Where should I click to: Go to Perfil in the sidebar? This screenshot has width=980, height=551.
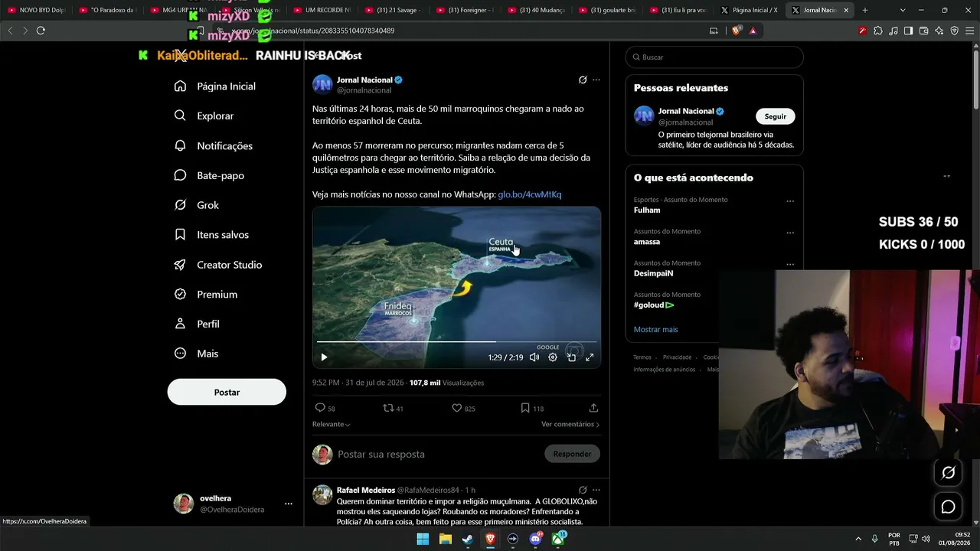coord(197,324)
